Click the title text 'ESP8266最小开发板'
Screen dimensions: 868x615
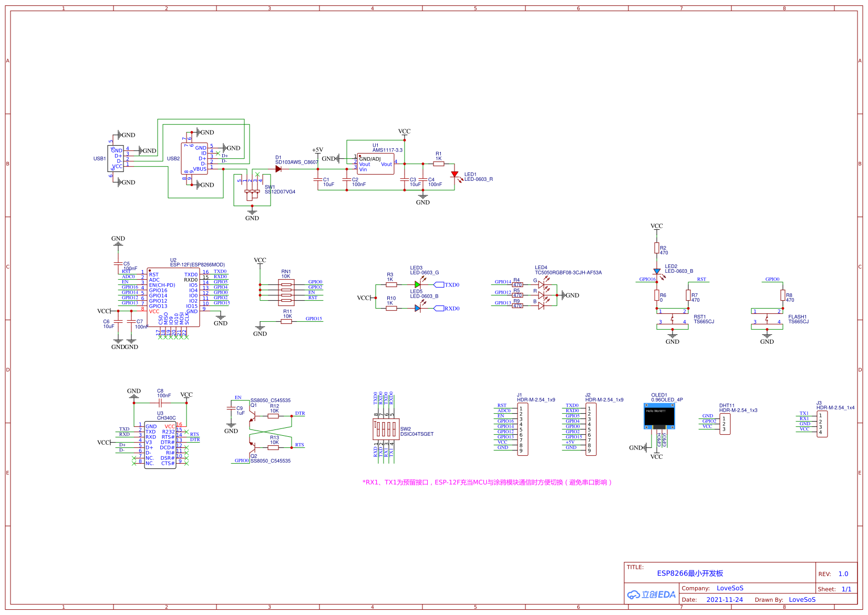click(690, 573)
